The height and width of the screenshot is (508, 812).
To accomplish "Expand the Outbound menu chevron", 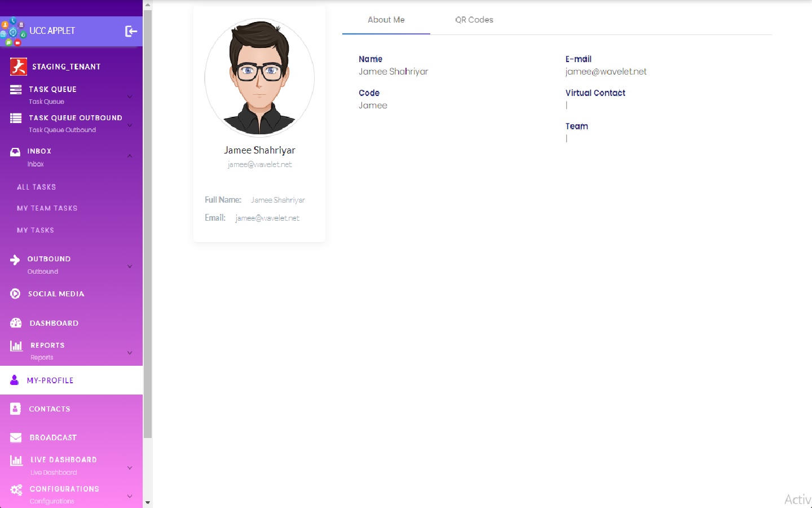I will click(130, 266).
